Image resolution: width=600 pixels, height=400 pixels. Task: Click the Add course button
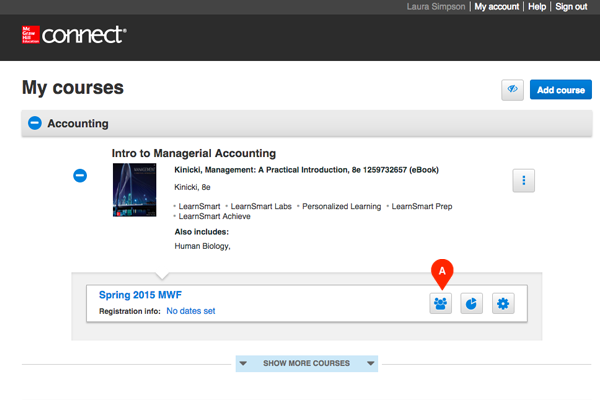560,90
